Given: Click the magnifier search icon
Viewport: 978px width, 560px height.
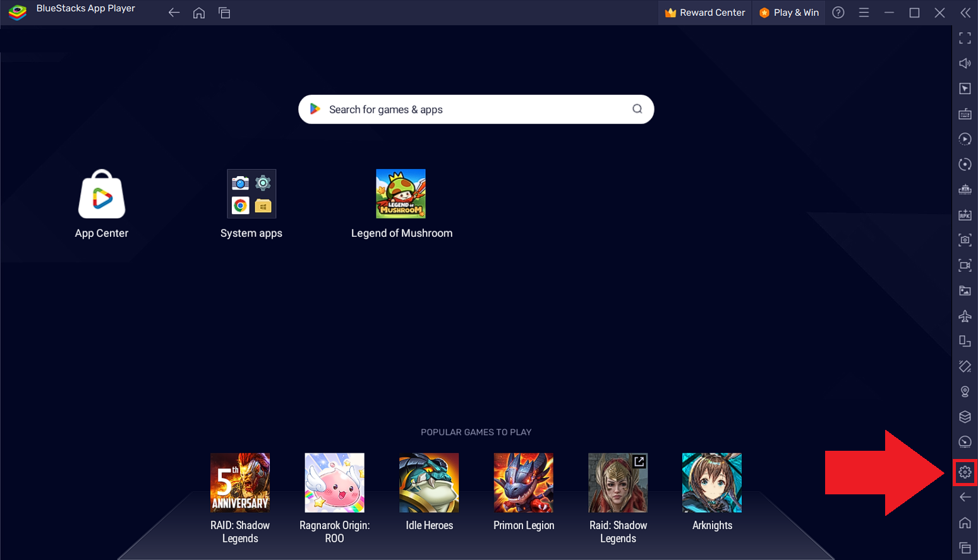Looking at the screenshot, I should pos(637,109).
